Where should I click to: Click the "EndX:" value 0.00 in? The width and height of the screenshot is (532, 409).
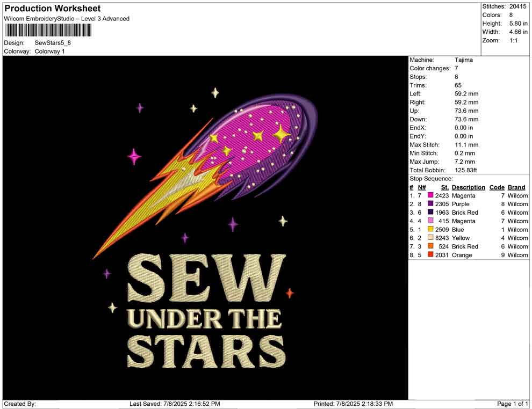464,128
